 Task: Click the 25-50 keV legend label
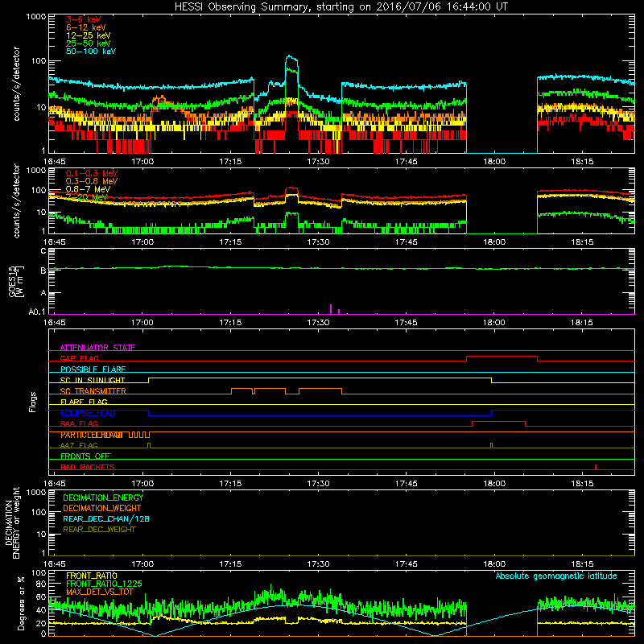(89, 43)
